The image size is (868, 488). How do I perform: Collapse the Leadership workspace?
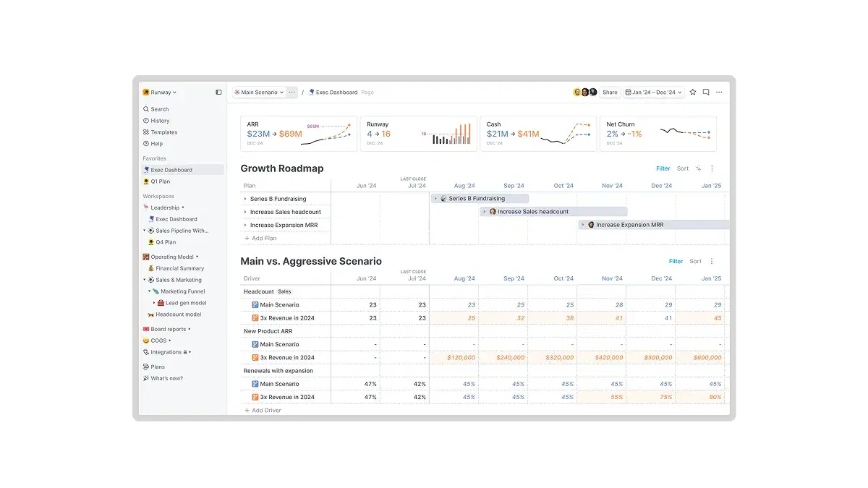tap(183, 207)
